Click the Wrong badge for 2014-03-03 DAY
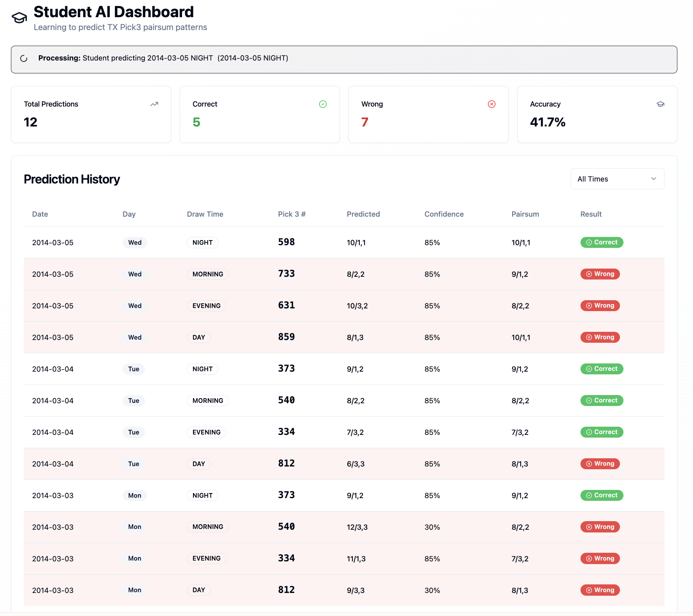Screen dimensions: 693x616 tap(600, 590)
